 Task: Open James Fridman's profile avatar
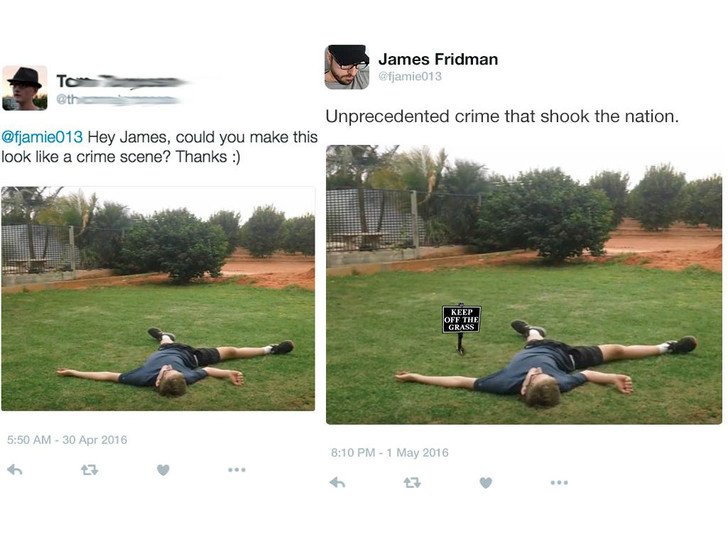[x=347, y=67]
